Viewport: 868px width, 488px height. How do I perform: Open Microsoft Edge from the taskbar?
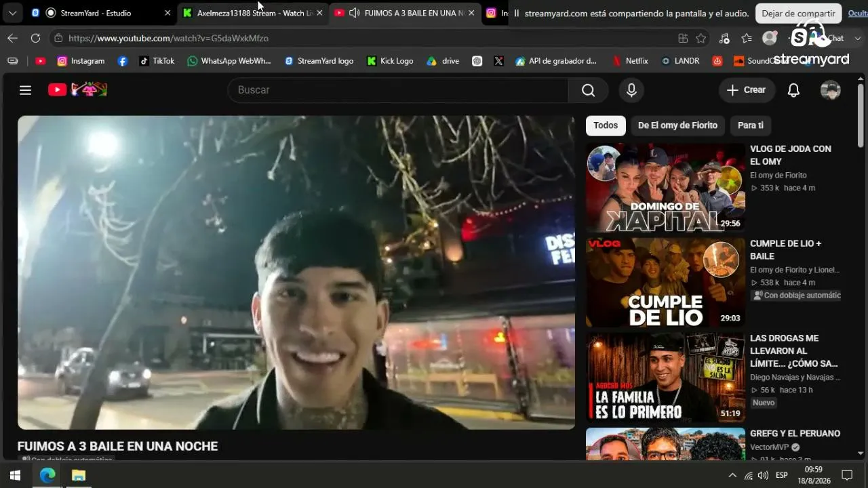coord(47,475)
